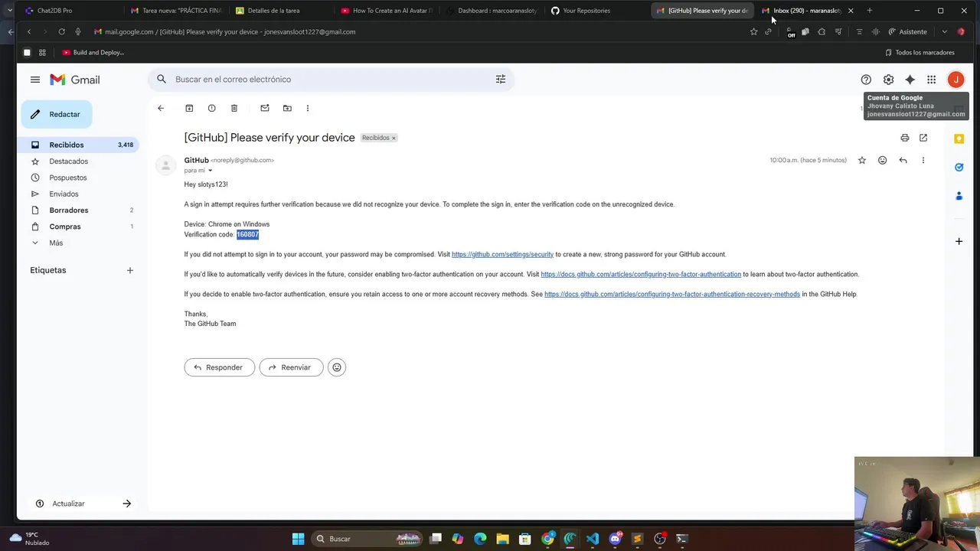
Task: Star the GitHub email
Action: pos(862,160)
